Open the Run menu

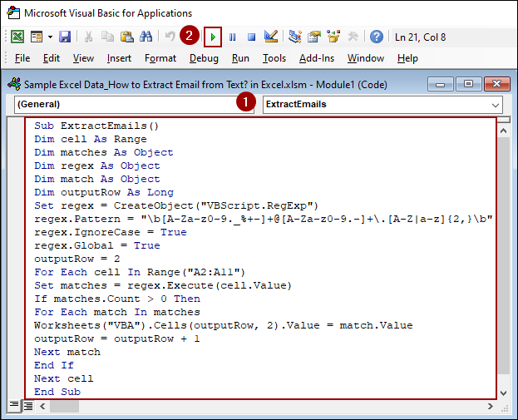tap(240, 58)
